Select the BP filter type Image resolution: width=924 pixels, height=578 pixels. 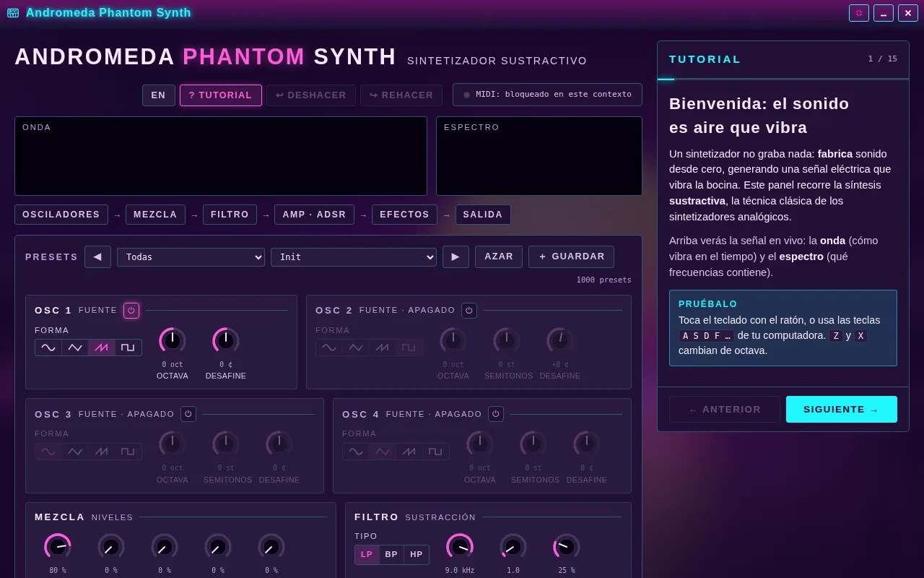(x=391, y=555)
